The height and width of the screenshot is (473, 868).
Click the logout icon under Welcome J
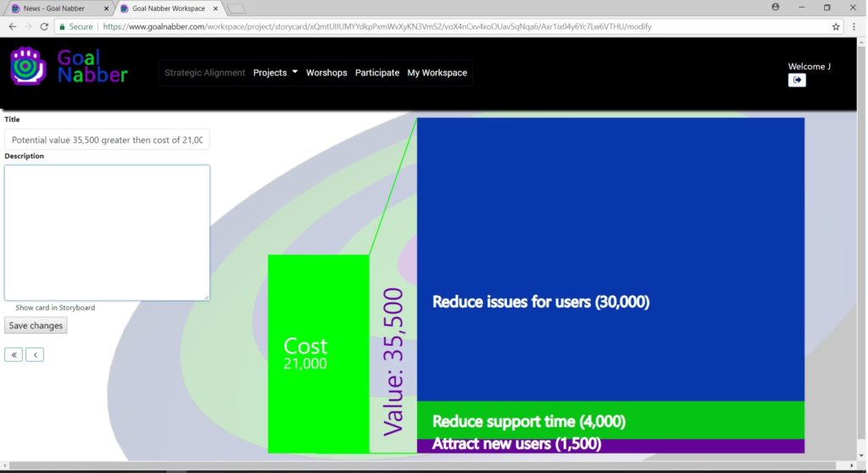(x=797, y=81)
